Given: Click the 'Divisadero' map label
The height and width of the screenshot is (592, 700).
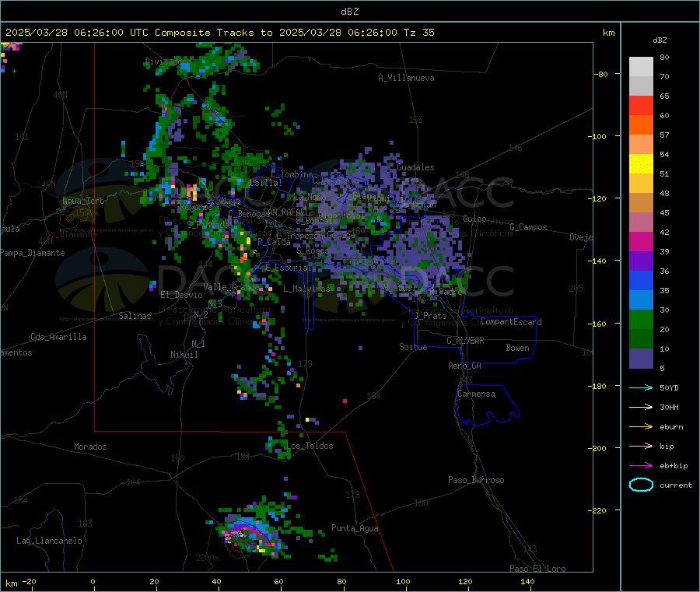Looking at the screenshot, I should [x=168, y=61].
